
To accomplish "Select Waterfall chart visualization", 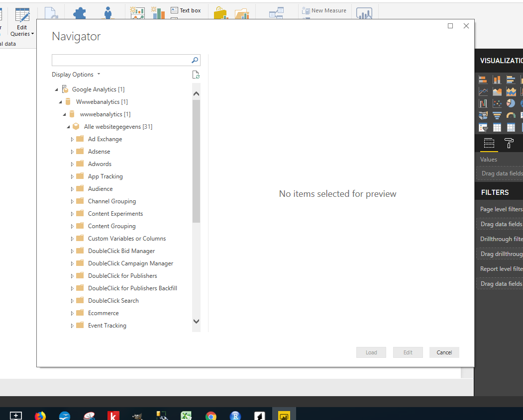I will click(x=483, y=103).
